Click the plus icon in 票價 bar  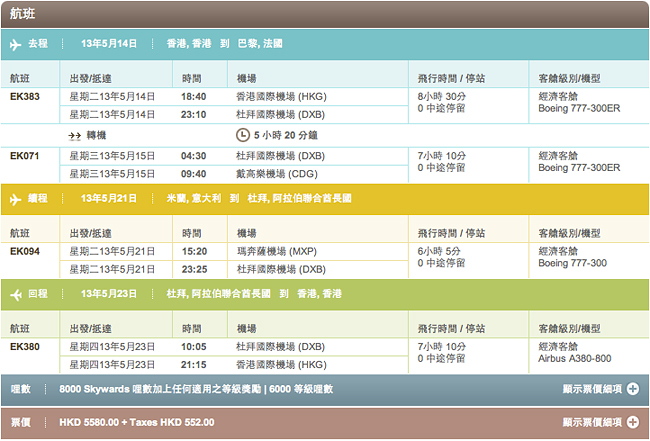pyautogui.click(x=632, y=423)
